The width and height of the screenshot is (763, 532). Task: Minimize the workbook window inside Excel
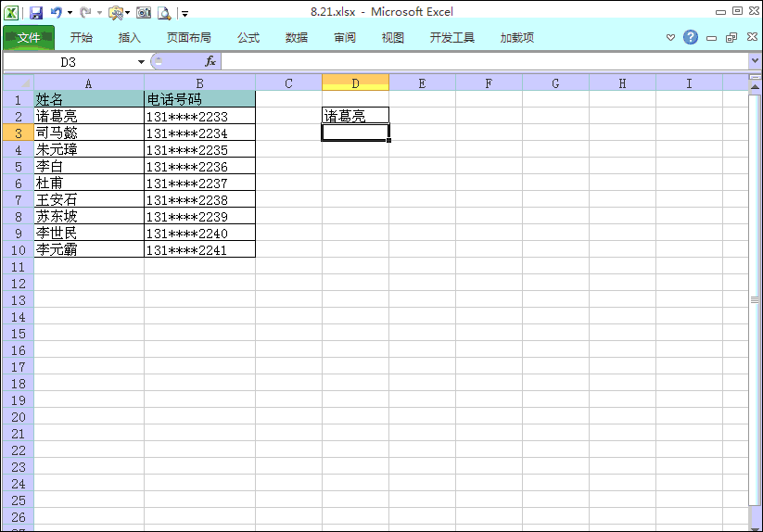tap(711, 38)
